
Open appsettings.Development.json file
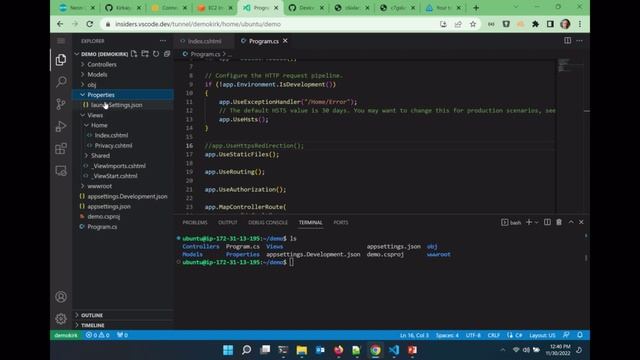(x=127, y=196)
